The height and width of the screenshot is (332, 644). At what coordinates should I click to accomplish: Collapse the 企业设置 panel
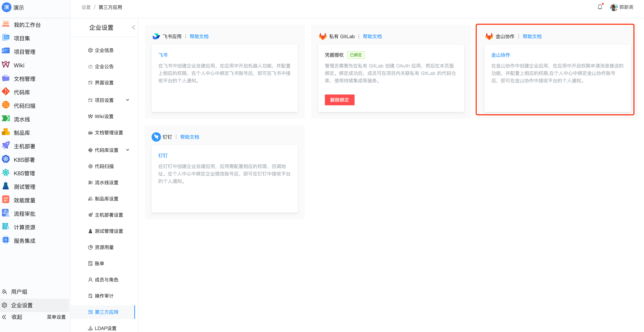pyautogui.click(x=134, y=27)
